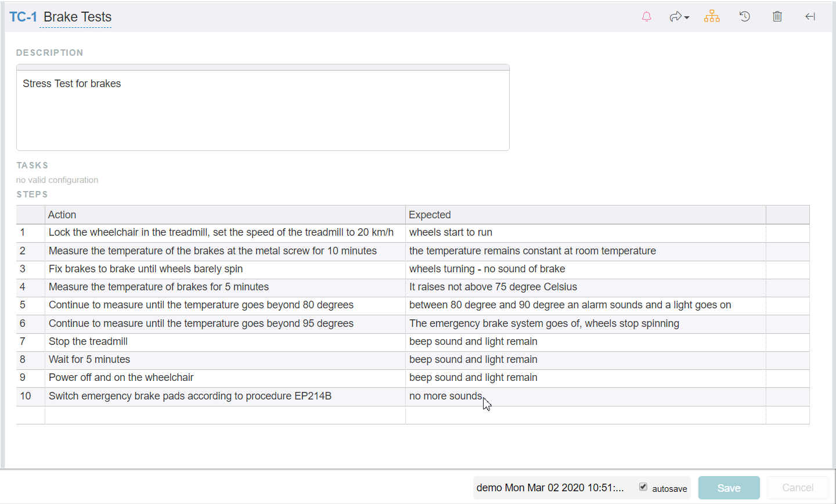
Task: Select step 1 'Lock the wheelchair in the treadmill' cell
Action: point(225,233)
